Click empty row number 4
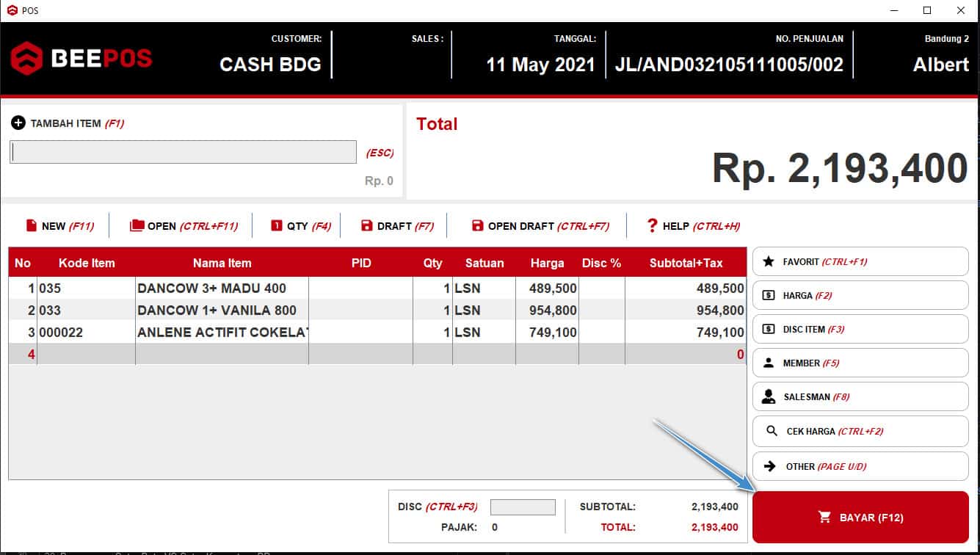Image resolution: width=980 pixels, height=555 pixels. pyautogui.click(x=23, y=354)
